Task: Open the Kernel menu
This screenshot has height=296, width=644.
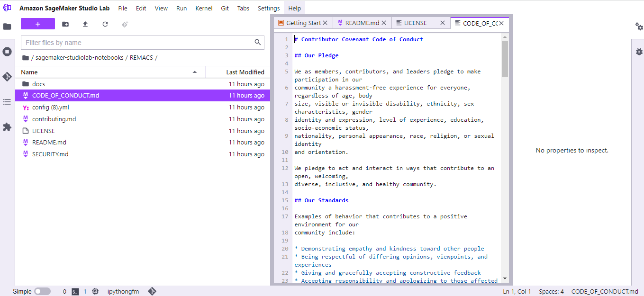Action: click(x=204, y=8)
